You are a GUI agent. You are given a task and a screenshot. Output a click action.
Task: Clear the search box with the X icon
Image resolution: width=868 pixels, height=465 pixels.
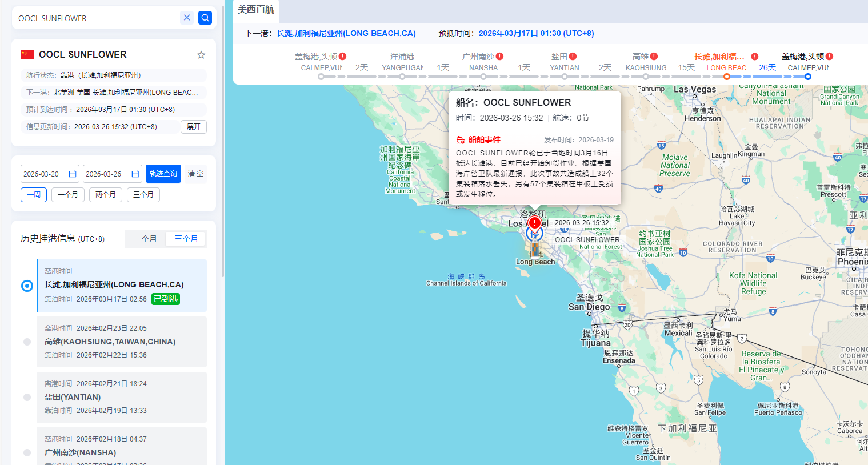(x=187, y=18)
